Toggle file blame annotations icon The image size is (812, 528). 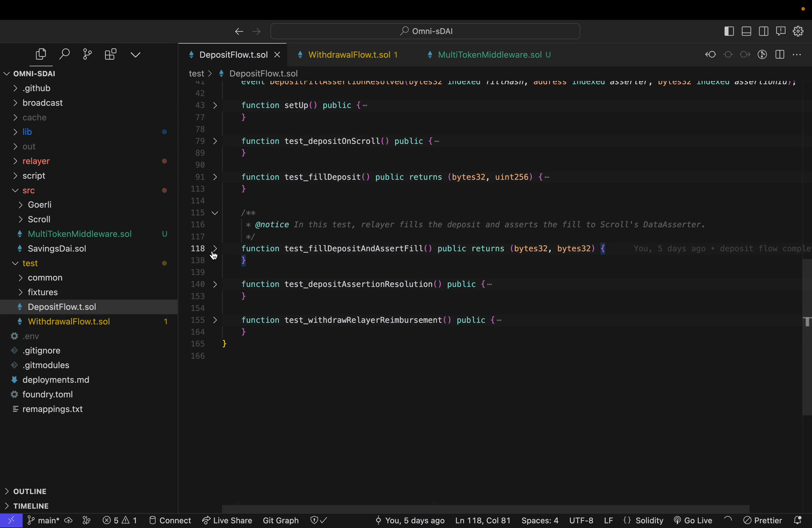(x=762, y=55)
